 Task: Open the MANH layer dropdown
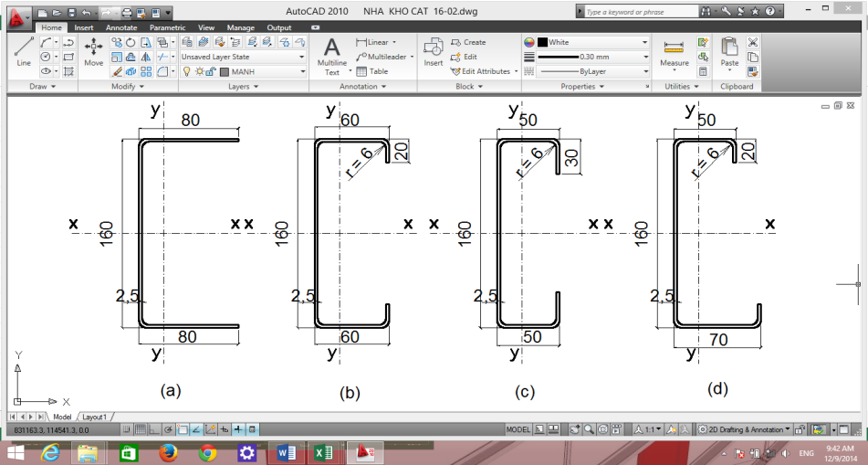pos(244,71)
